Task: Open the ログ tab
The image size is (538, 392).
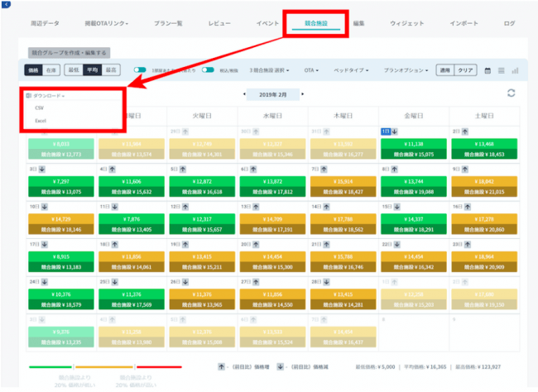Action: (x=510, y=23)
